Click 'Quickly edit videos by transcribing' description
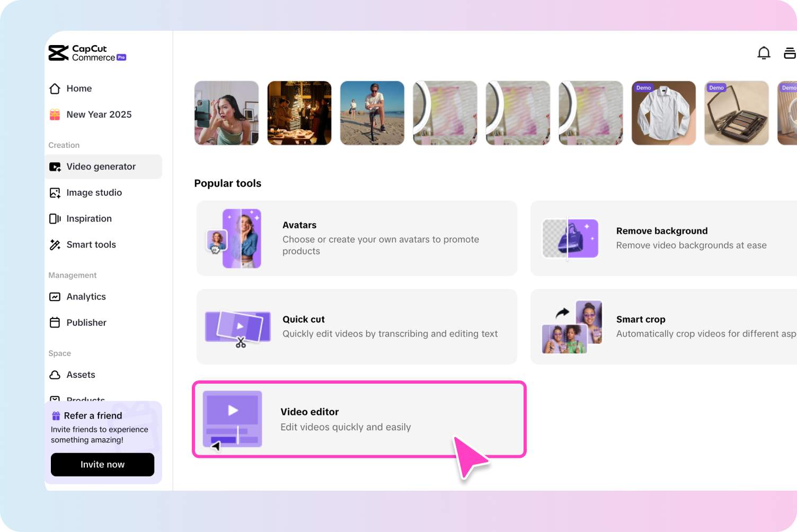Image resolution: width=797 pixels, height=532 pixels. (390, 334)
